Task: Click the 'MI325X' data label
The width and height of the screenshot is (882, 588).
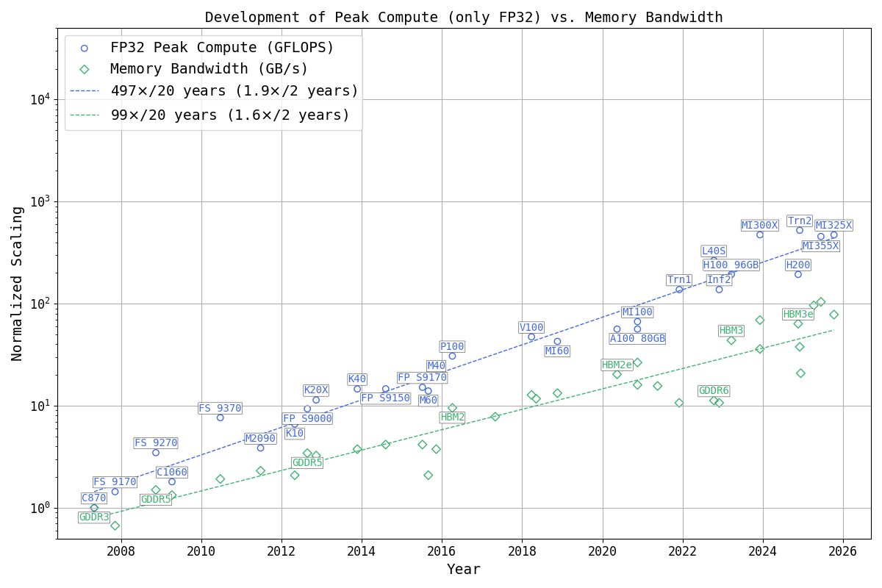Action: pos(833,225)
